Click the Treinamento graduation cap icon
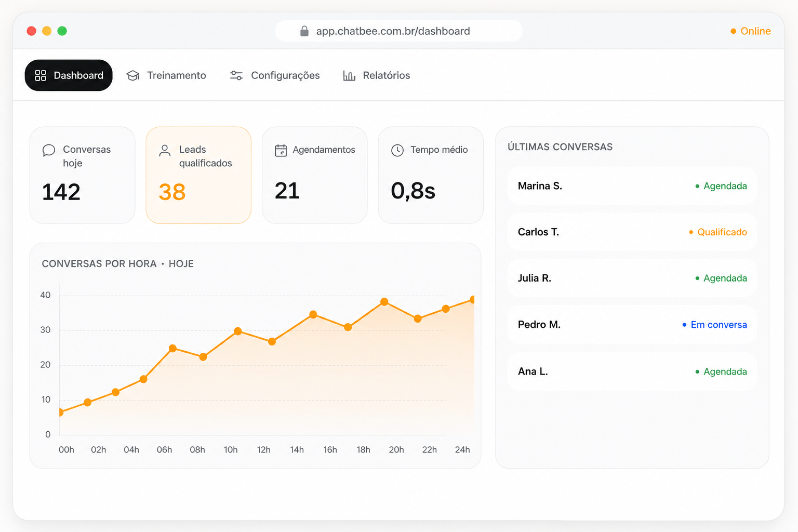The width and height of the screenshot is (798, 532). 133,75
